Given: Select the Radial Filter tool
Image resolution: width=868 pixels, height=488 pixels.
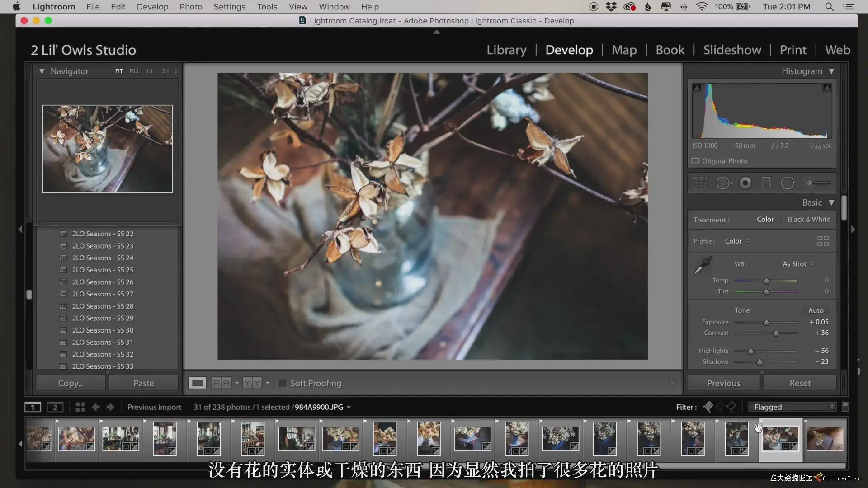Looking at the screenshot, I should (x=787, y=183).
